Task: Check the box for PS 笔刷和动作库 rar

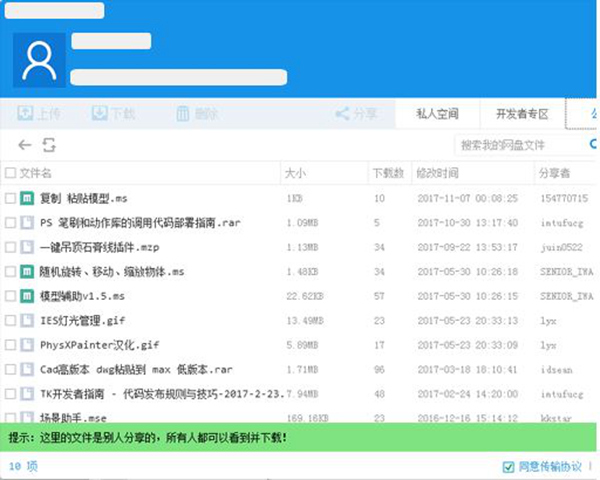Action: 10,223
